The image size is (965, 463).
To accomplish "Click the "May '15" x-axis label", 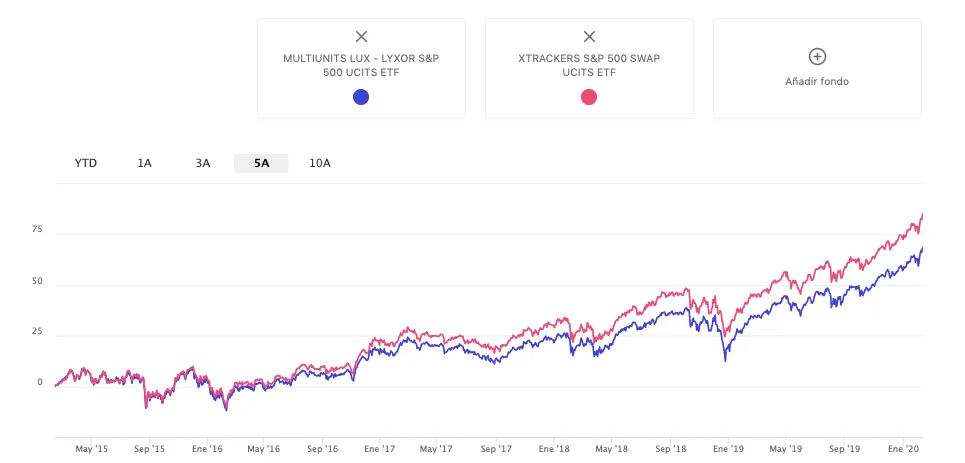I will point(92,449).
